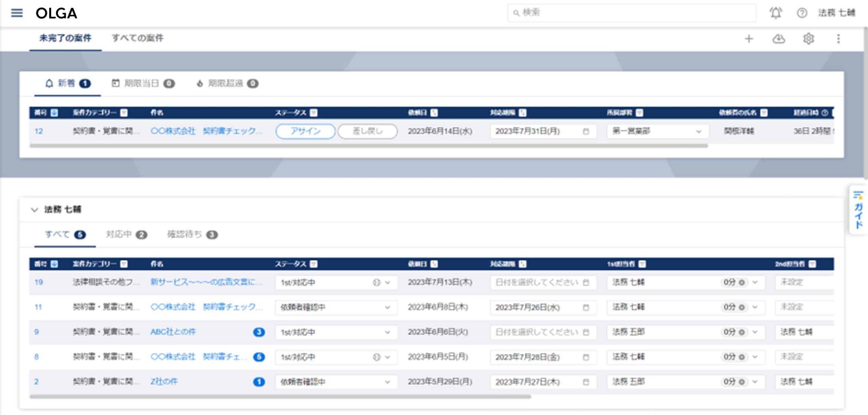Screen dimensions: 868x415
Task: Filter the 2nd担当者 column
Action: (812, 264)
